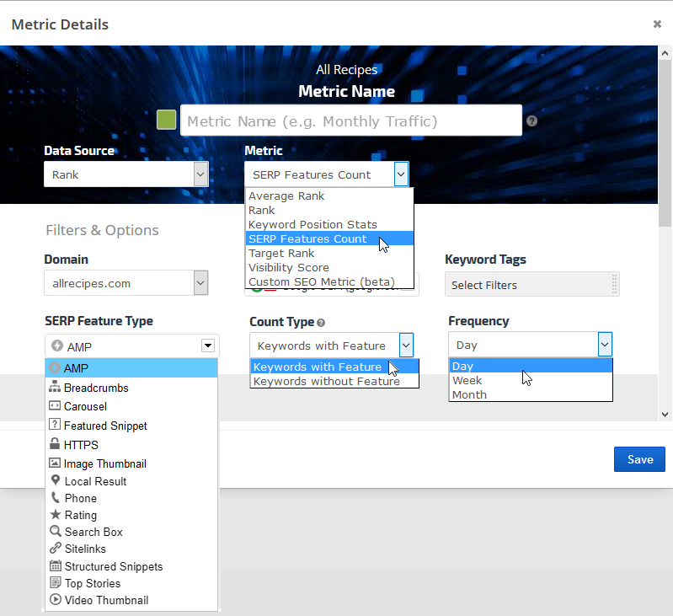Click the Count Type help icon
The width and height of the screenshot is (673, 616).
point(321,323)
